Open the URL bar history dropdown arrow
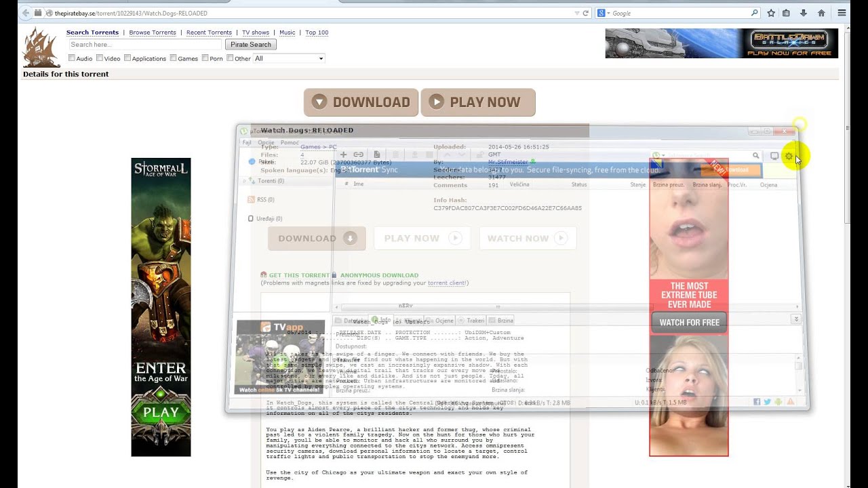Screen dimensions: 868x488 coord(576,13)
